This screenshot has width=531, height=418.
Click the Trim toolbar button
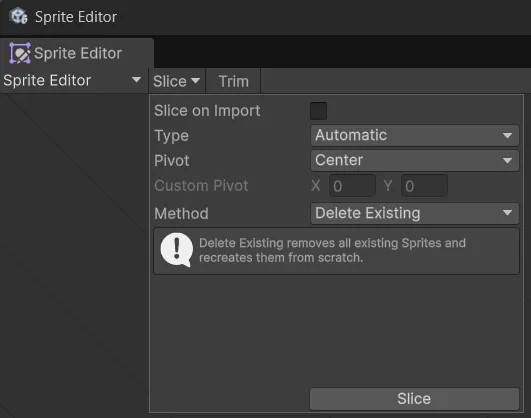pyautogui.click(x=233, y=81)
